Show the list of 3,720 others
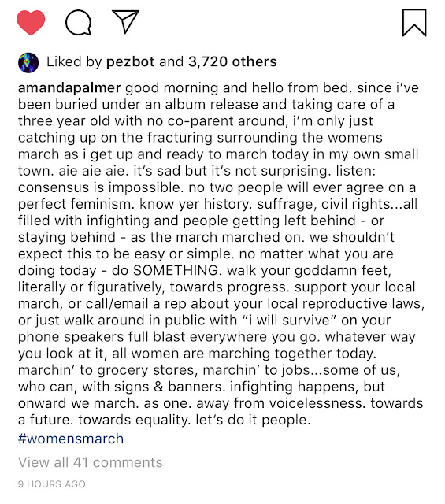Screen dimensions: 445x504 pyautogui.click(x=232, y=61)
